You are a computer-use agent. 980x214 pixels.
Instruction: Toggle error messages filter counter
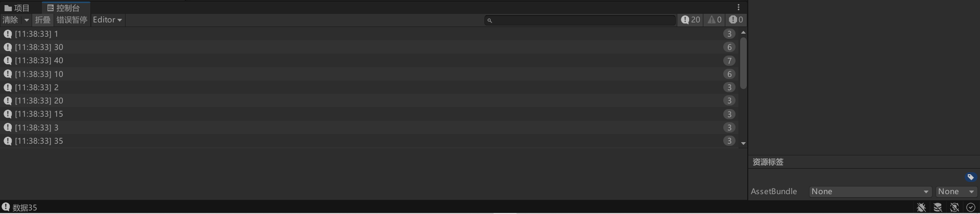tap(736, 20)
